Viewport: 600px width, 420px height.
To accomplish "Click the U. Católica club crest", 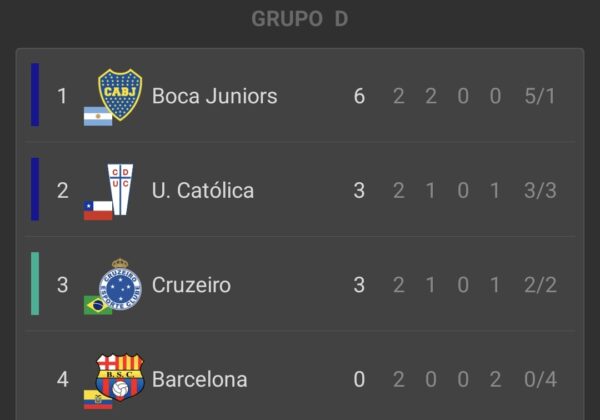I will (121, 187).
